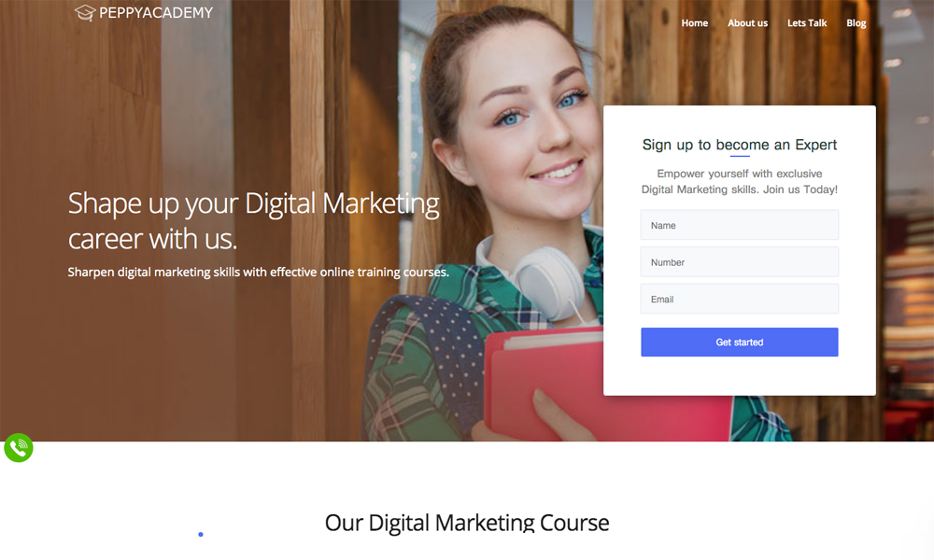The height and width of the screenshot is (560, 934).
Task: Submit the form with Get started
Action: pos(739,343)
